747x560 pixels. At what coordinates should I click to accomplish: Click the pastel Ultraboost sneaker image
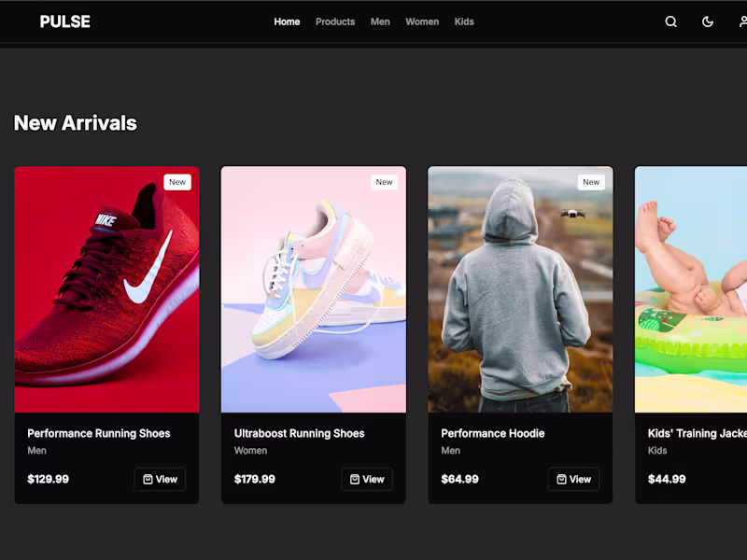coord(314,289)
